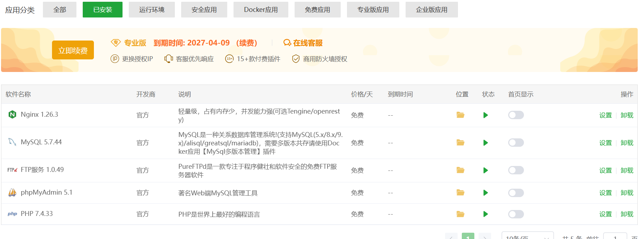This screenshot has width=644, height=239.
Task: Click the FTP服务 status play icon
Action: click(x=486, y=170)
